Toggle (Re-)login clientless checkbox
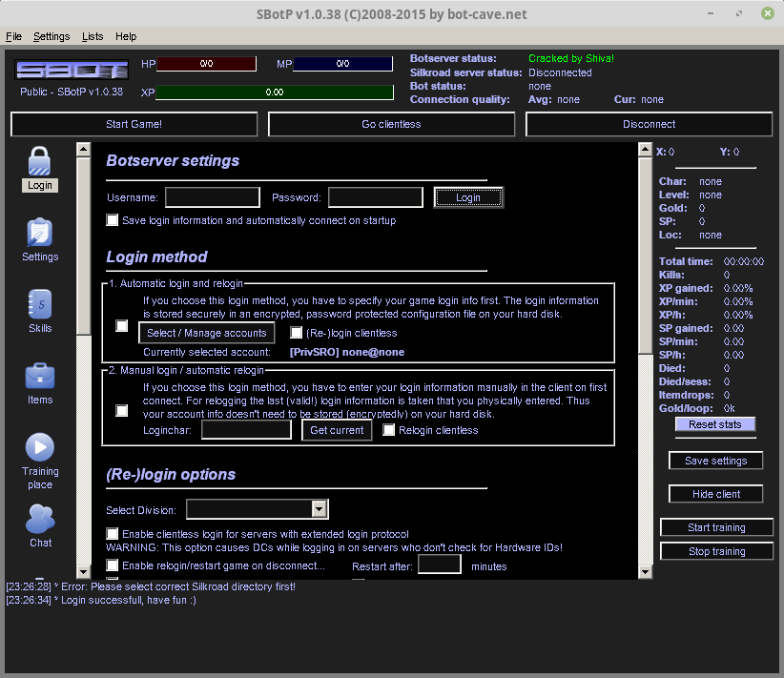Screen dimensions: 784x678 (x=296, y=333)
